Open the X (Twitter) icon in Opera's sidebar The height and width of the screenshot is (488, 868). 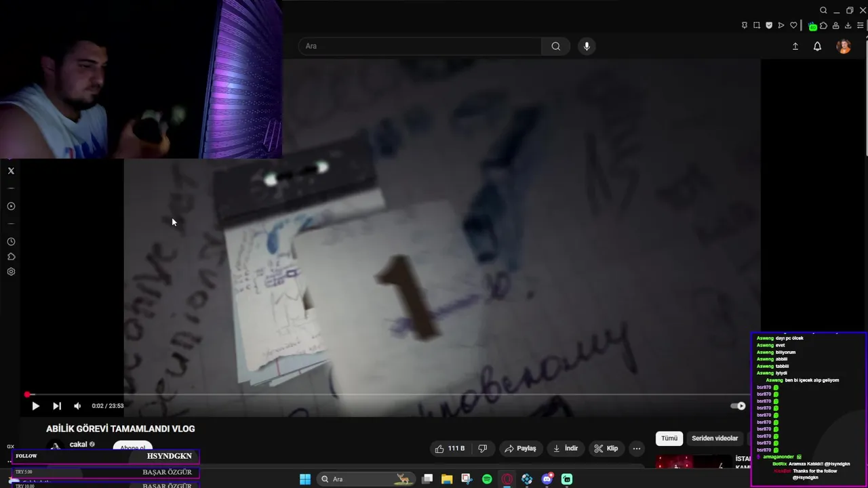(11, 171)
